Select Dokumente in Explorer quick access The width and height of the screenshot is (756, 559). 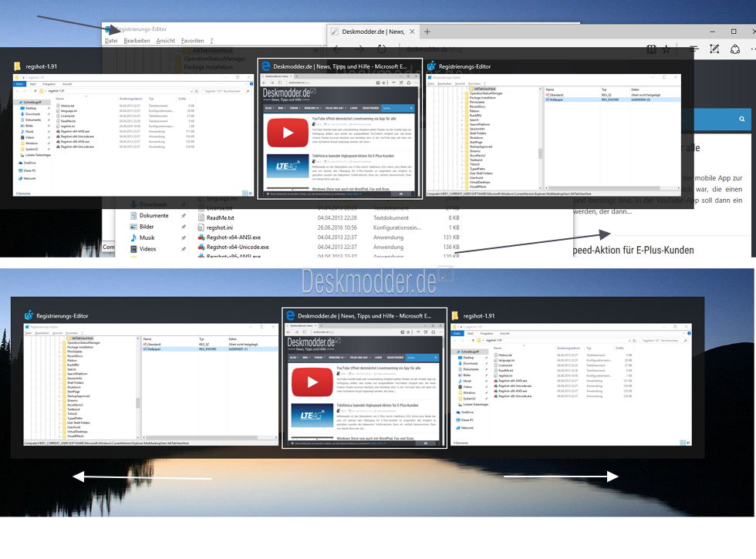[154, 215]
